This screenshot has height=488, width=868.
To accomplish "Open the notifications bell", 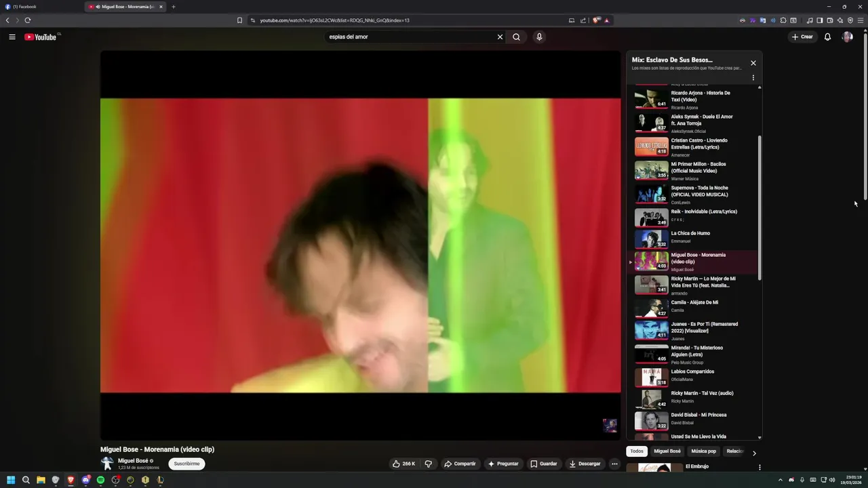I will pyautogui.click(x=827, y=37).
